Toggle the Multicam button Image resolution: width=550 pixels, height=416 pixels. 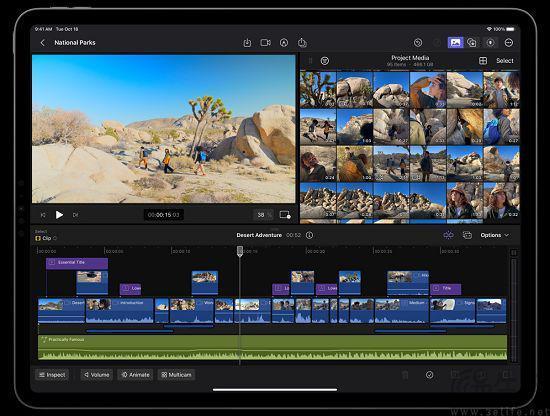pos(176,375)
